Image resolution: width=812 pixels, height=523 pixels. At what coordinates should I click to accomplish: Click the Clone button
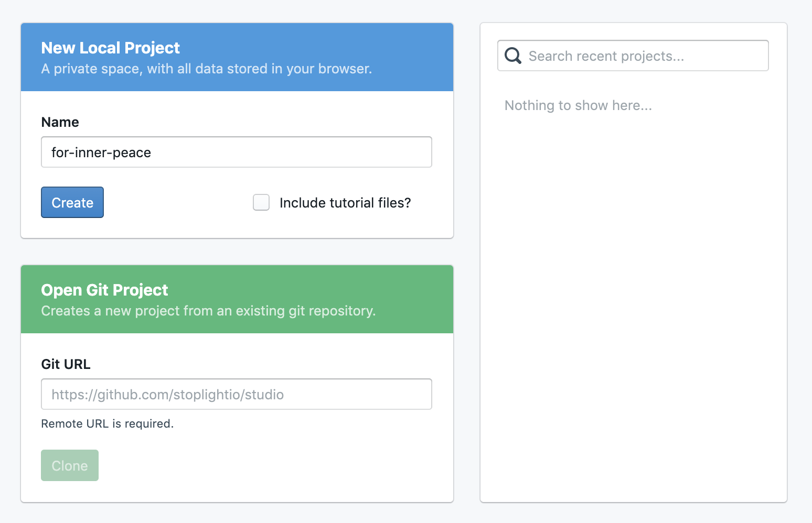69,465
